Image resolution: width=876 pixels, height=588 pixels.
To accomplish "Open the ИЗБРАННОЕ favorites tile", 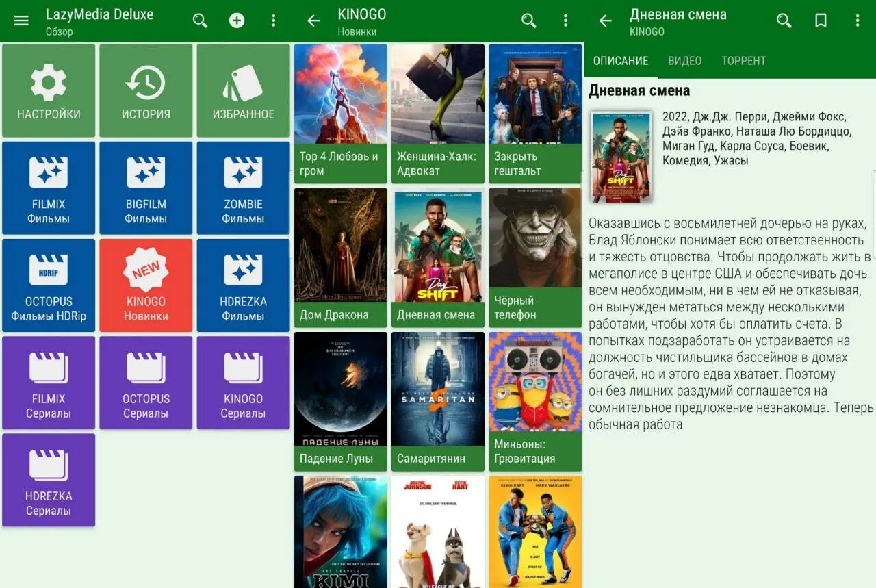I will pyautogui.click(x=243, y=91).
